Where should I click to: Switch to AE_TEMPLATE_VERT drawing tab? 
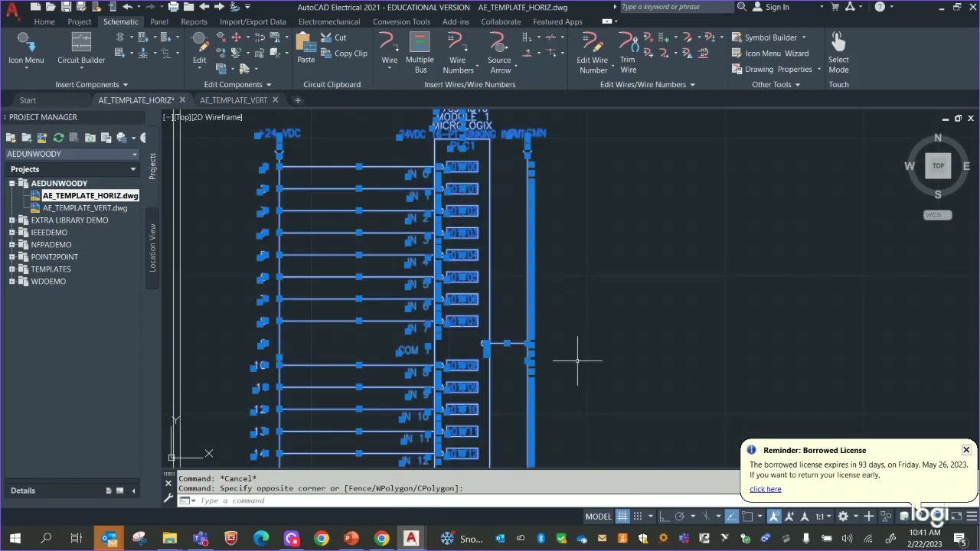click(x=234, y=100)
